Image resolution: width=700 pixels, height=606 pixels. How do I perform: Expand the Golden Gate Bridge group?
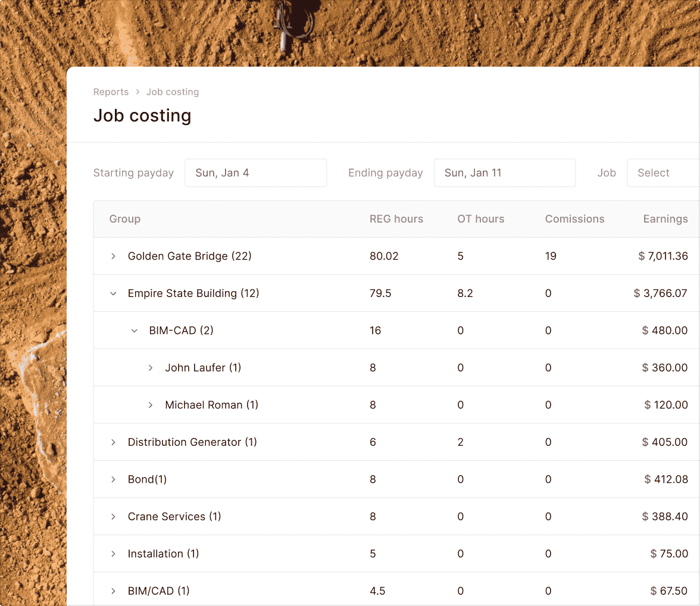112,256
